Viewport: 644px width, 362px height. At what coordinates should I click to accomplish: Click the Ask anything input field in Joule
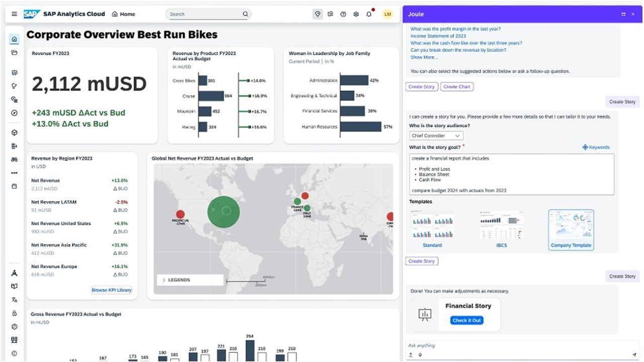click(x=503, y=345)
